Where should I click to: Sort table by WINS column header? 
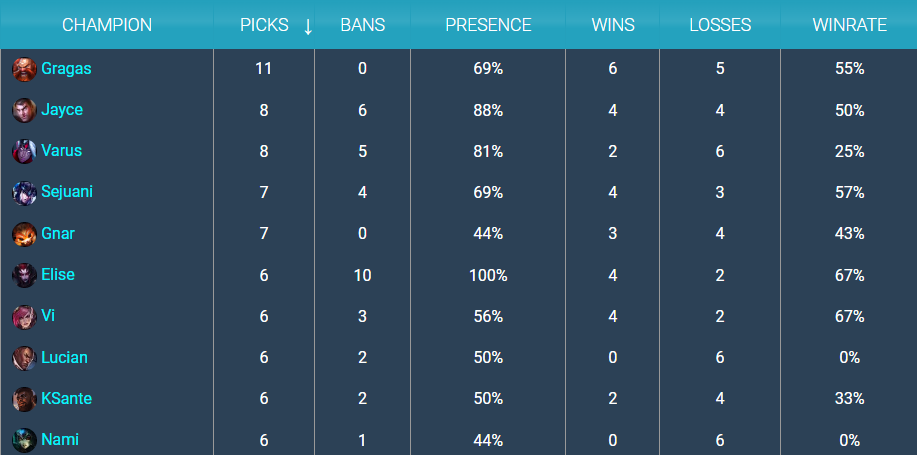(613, 25)
